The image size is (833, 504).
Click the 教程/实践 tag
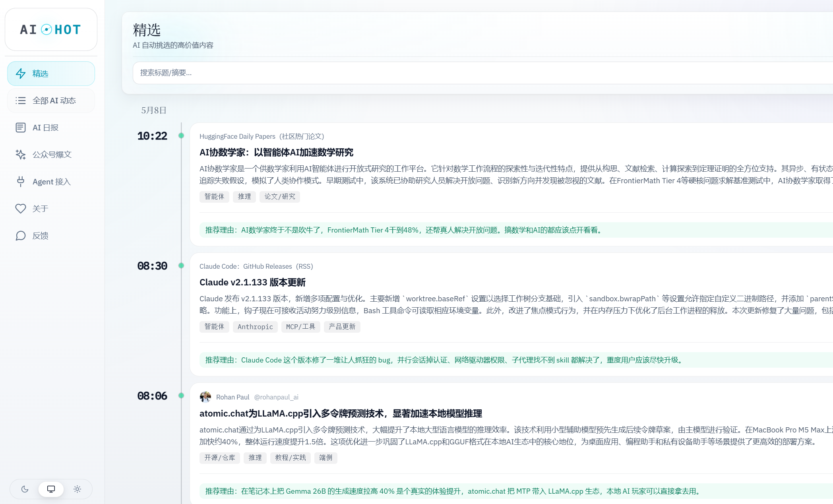291,458
